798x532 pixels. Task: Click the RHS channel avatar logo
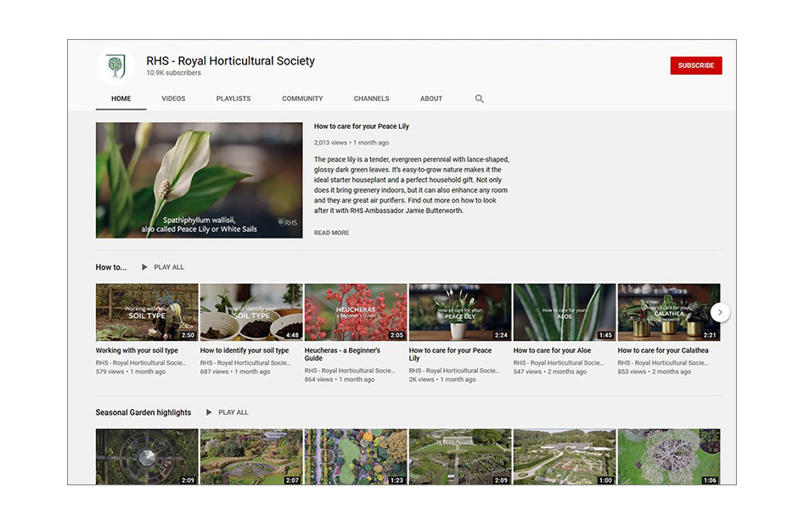pyautogui.click(x=115, y=65)
